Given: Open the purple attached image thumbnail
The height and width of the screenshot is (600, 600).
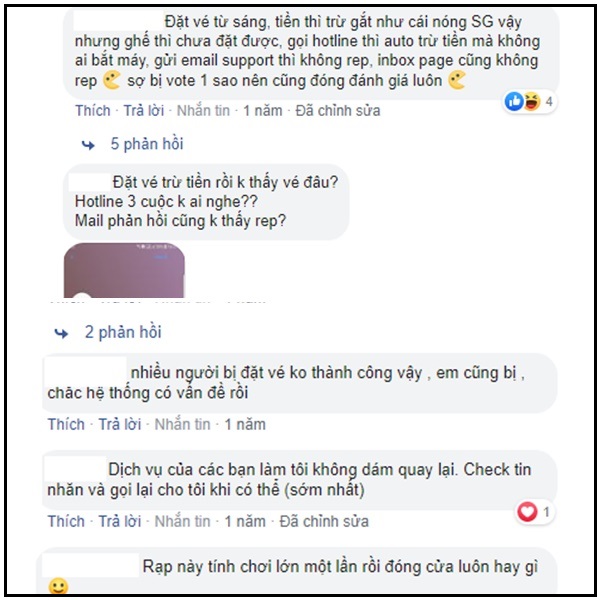Looking at the screenshot, I should 124,270.
